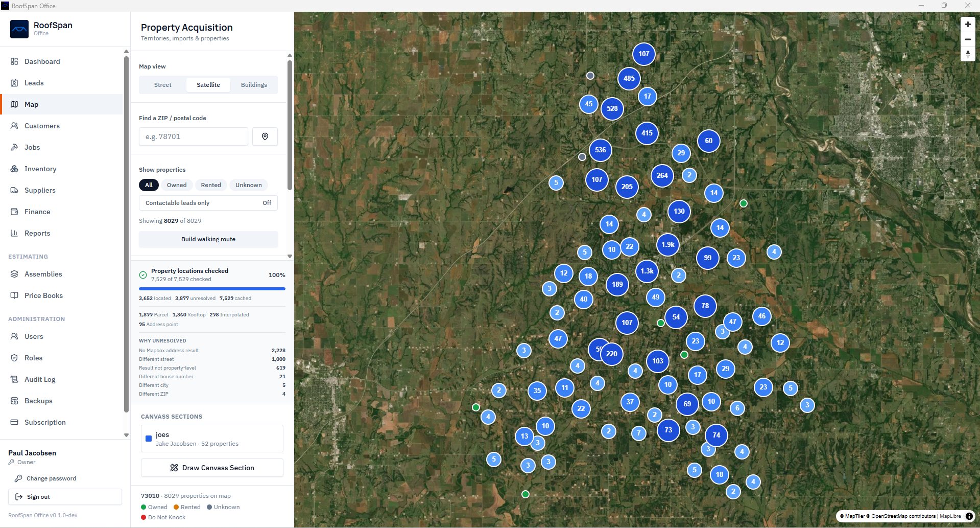Reset map bearing with compass button
980x528 pixels.
[968, 54]
